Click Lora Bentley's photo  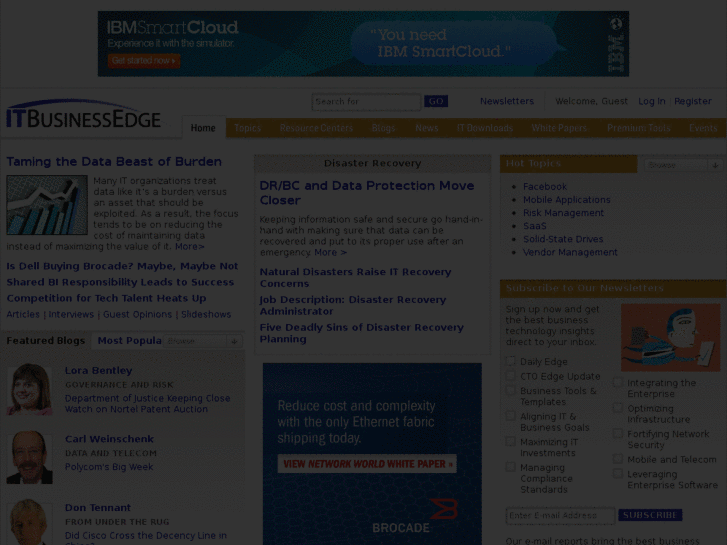tap(29, 389)
